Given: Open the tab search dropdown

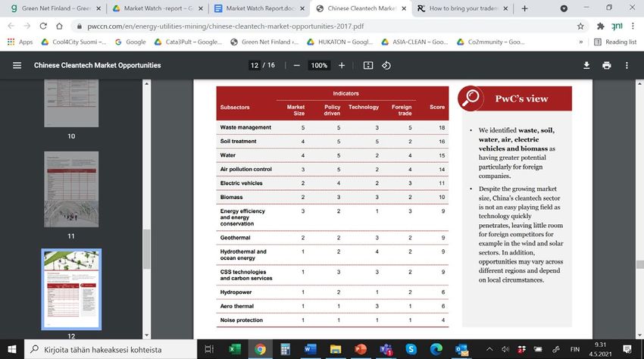Looking at the screenshot, I should (564, 8).
